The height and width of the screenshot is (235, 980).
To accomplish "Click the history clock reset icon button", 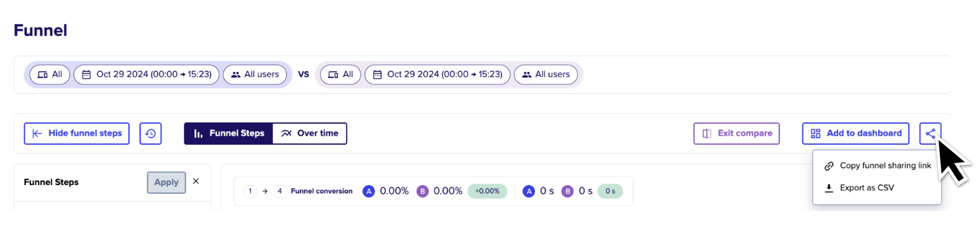I will [151, 133].
